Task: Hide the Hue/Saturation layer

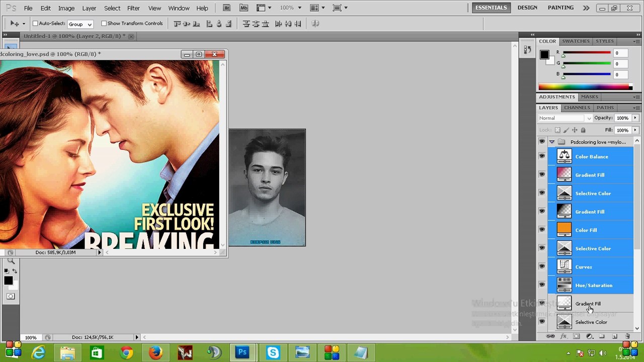Action: point(542,285)
